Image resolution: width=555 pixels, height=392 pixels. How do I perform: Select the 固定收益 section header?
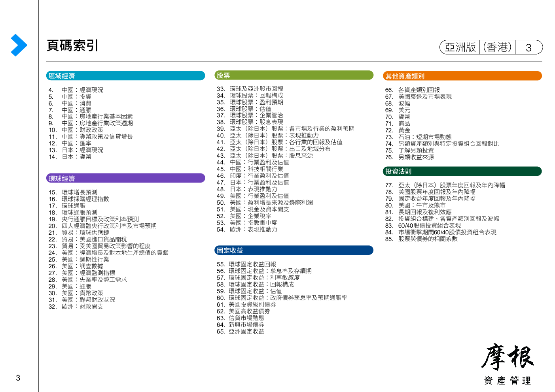coord(294,250)
